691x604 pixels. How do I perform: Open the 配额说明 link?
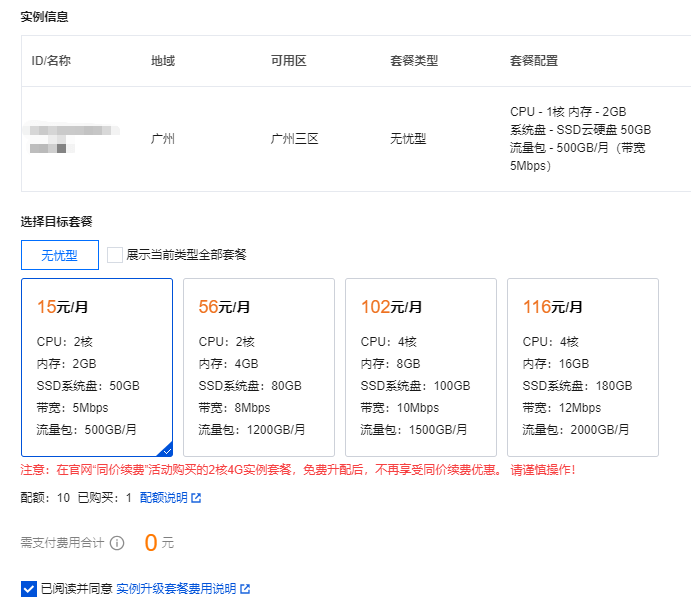[x=163, y=498]
